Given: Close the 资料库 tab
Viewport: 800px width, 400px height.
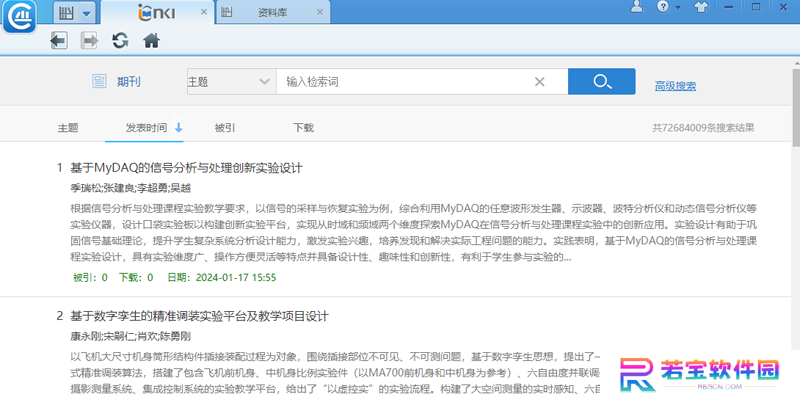Looking at the screenshot, I should tap(320, 12).
